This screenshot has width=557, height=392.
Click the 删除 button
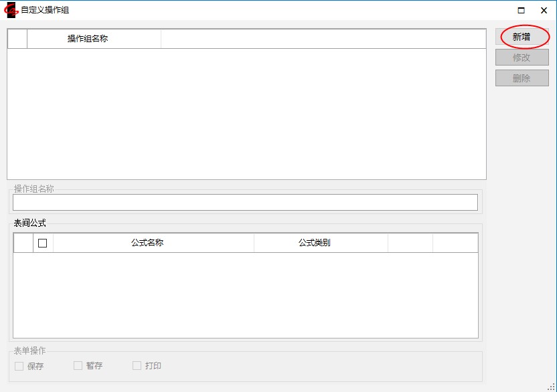pyautogui.click(x=522, y=78)
